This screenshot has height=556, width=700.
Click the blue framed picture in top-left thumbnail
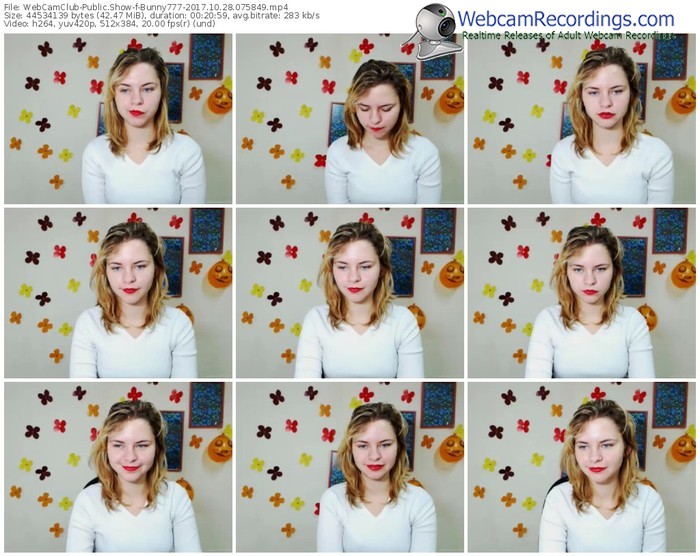[207, 57]
